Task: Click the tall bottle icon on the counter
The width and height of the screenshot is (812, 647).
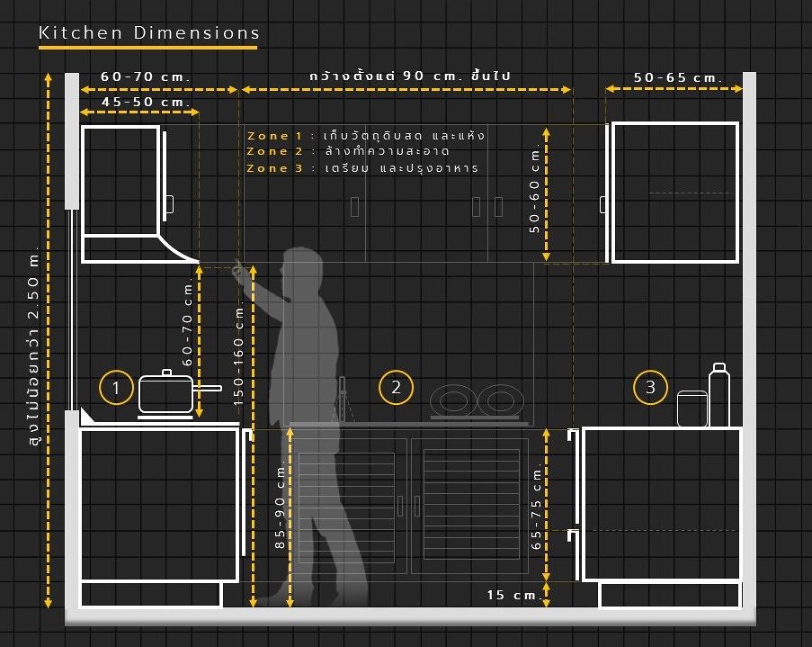Action: pyautogui.click(x=719, y=394)
